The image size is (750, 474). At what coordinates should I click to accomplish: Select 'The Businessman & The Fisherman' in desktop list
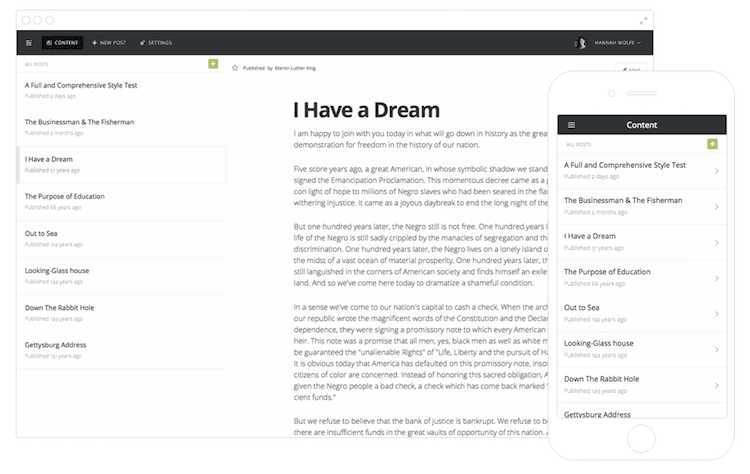(121, 127)
